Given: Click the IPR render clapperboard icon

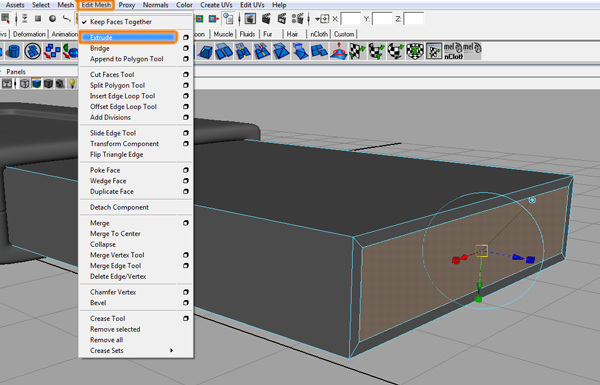Looking at the screenshot, I should [282, 18].
